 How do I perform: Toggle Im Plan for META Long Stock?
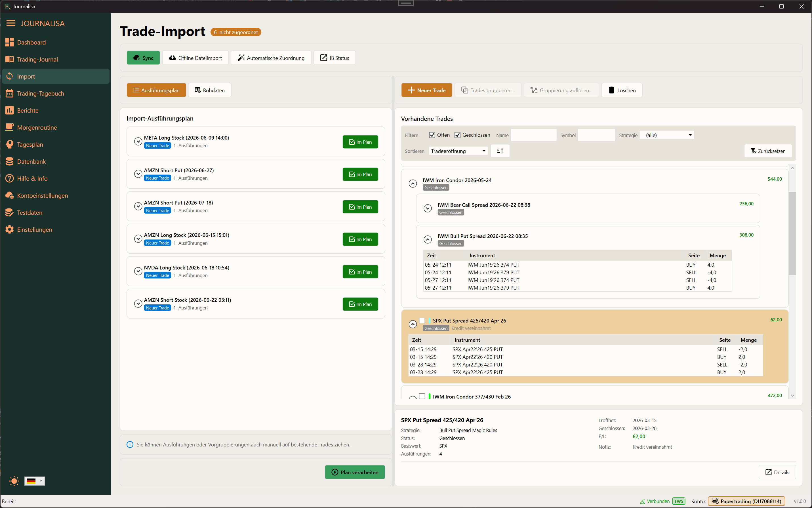360,142
